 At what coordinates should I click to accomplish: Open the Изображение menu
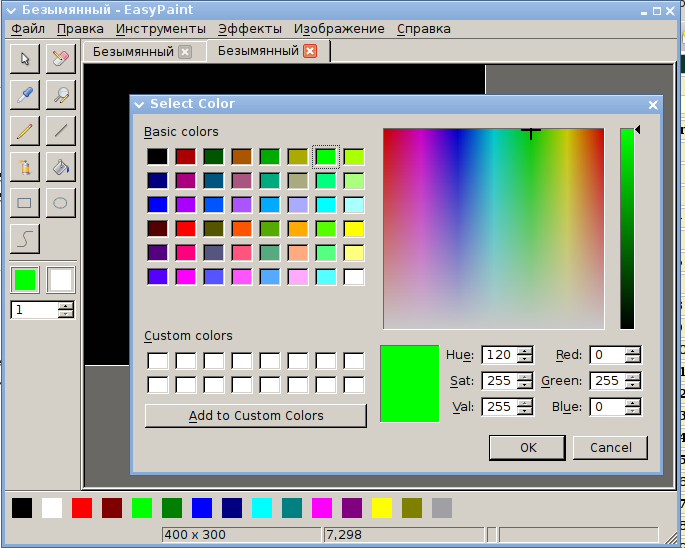coord(339,29)
